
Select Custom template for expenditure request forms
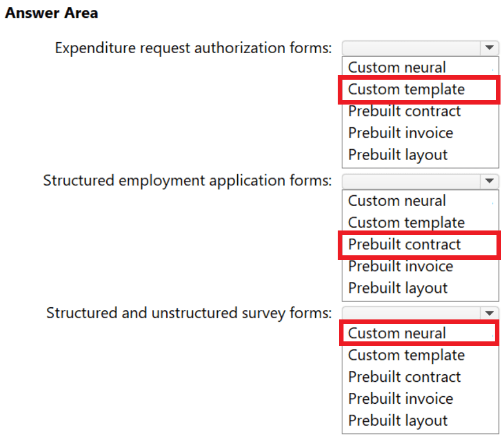click(x=406, y=90)
